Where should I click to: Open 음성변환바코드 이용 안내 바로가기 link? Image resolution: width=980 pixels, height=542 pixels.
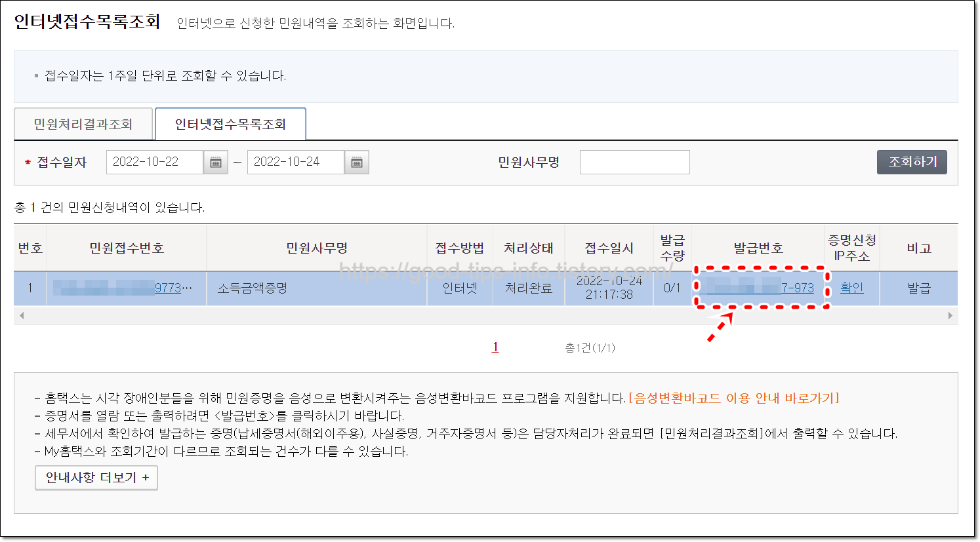(x=734, y=398)
